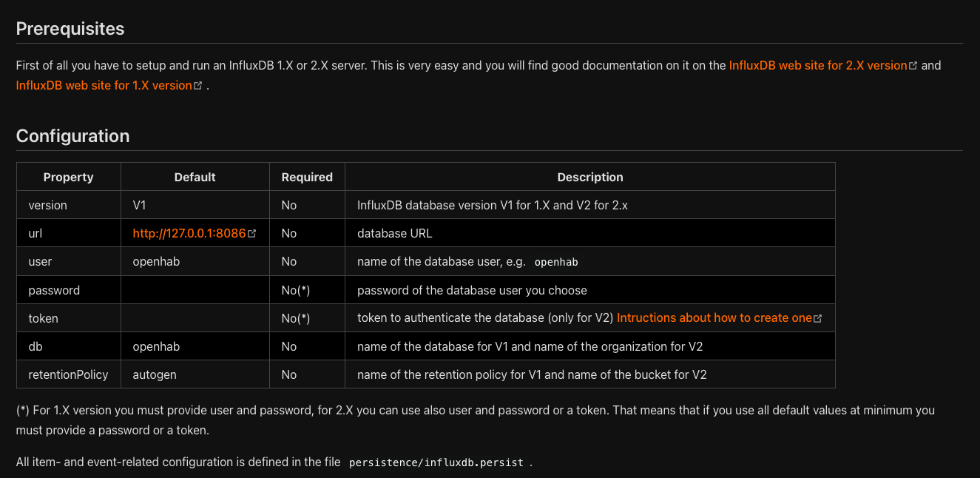Click the token property cell

tap(43, 318)
